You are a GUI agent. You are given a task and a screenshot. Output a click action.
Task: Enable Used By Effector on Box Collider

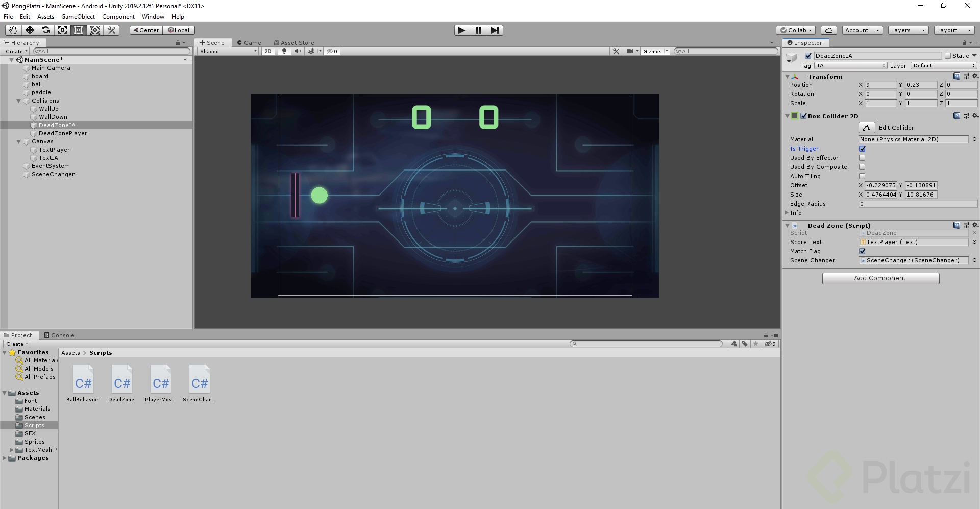(862, 158)
